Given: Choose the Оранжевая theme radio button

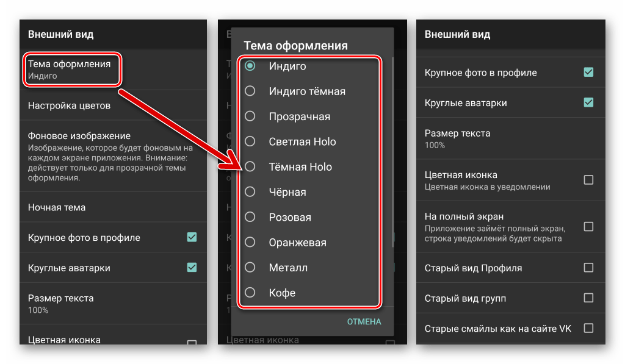Looking at the screenshot, I should tap(250, 243).
